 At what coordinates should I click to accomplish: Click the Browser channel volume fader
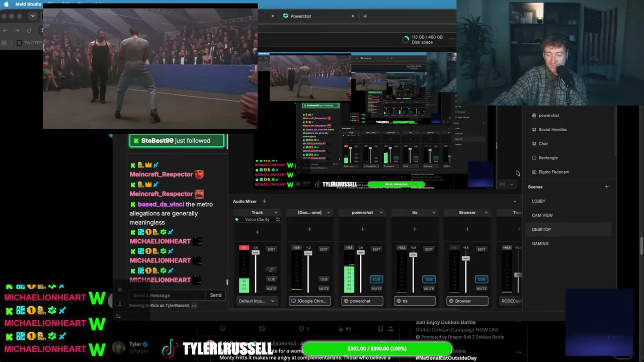[465, 258]
